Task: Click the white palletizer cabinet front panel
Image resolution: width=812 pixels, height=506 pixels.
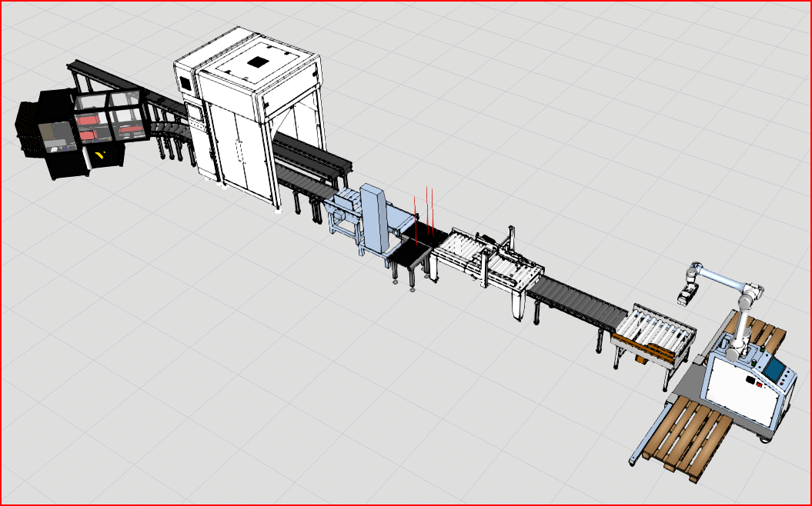Action: tap(739, 392)
